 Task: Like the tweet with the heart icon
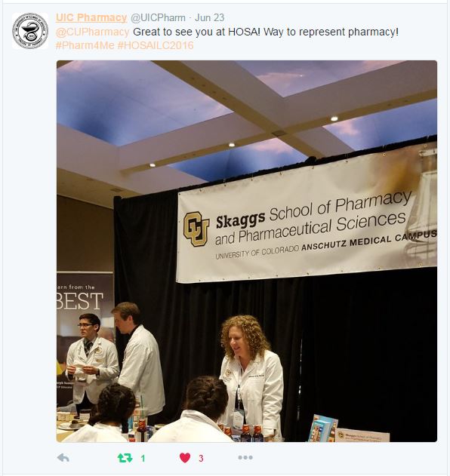(x=185, y=458)
